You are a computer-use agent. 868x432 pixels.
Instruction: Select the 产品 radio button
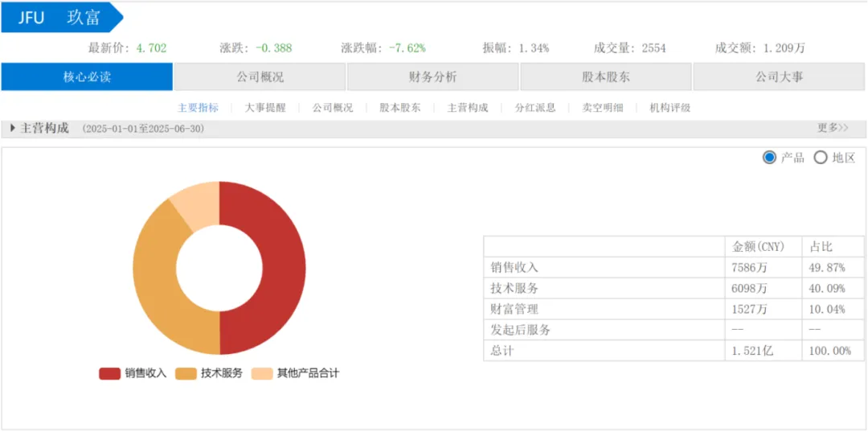point(769,158)
